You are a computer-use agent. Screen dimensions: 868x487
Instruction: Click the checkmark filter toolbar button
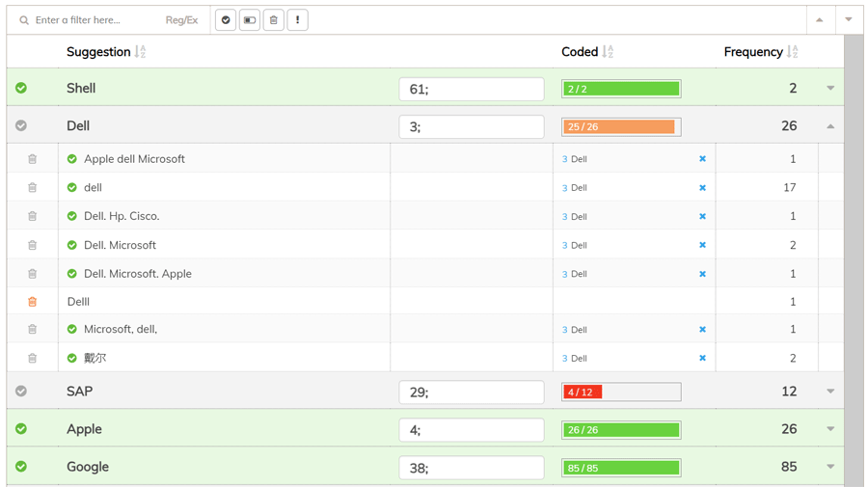[226, 20]
